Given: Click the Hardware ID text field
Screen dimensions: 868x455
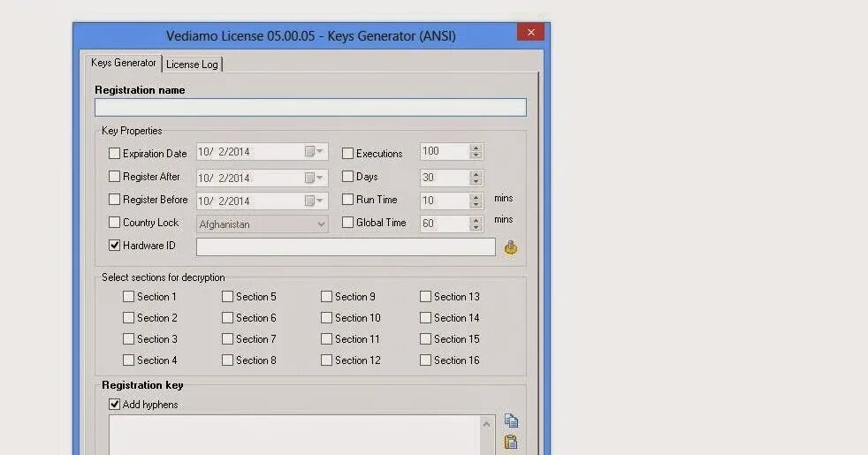Looking at the screenshot, I should click(346, 246).
